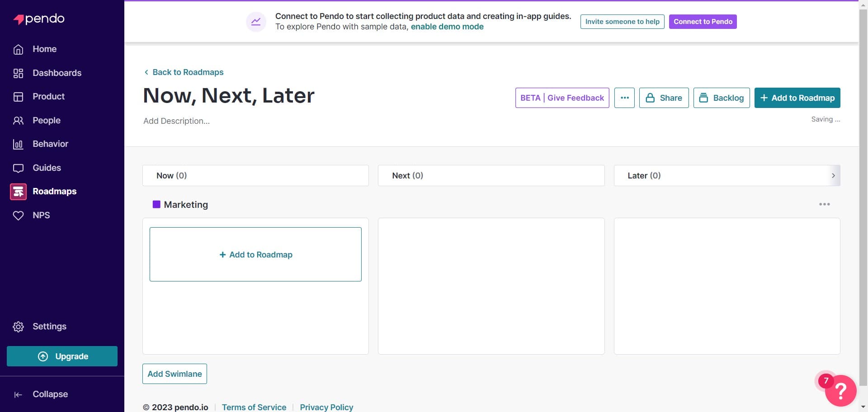868x412 pixels.
Task: Click the purple Marketing swimlane color swatch
Action: [x=157, y=204]
